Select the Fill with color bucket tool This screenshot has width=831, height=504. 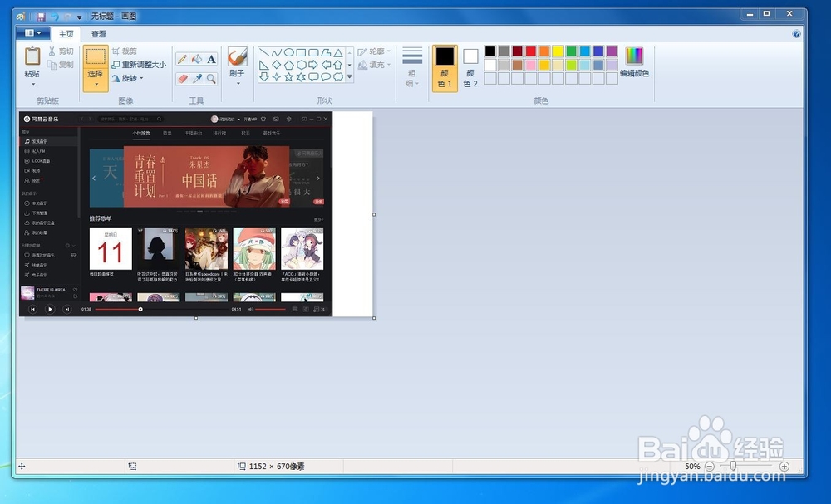(x=197, y=59)
